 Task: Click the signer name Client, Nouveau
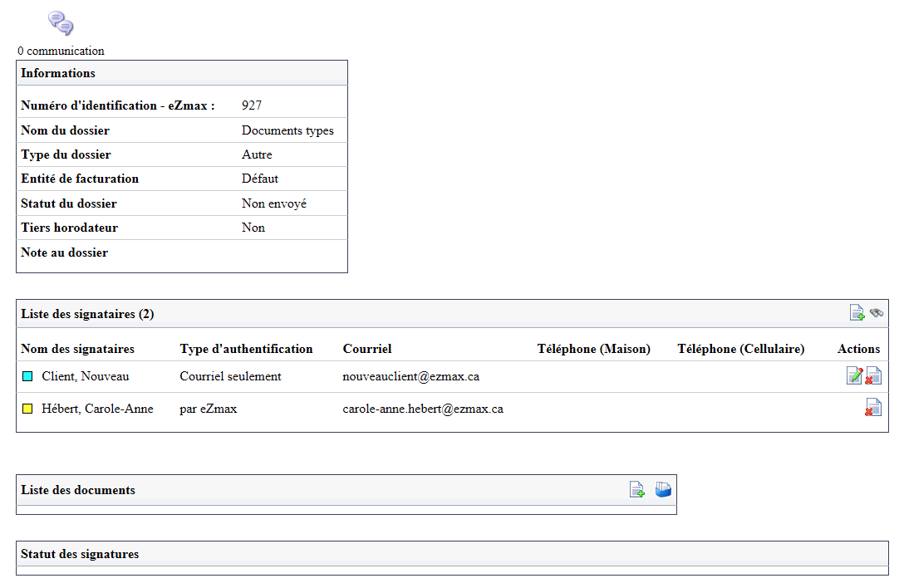pos(86,376)
